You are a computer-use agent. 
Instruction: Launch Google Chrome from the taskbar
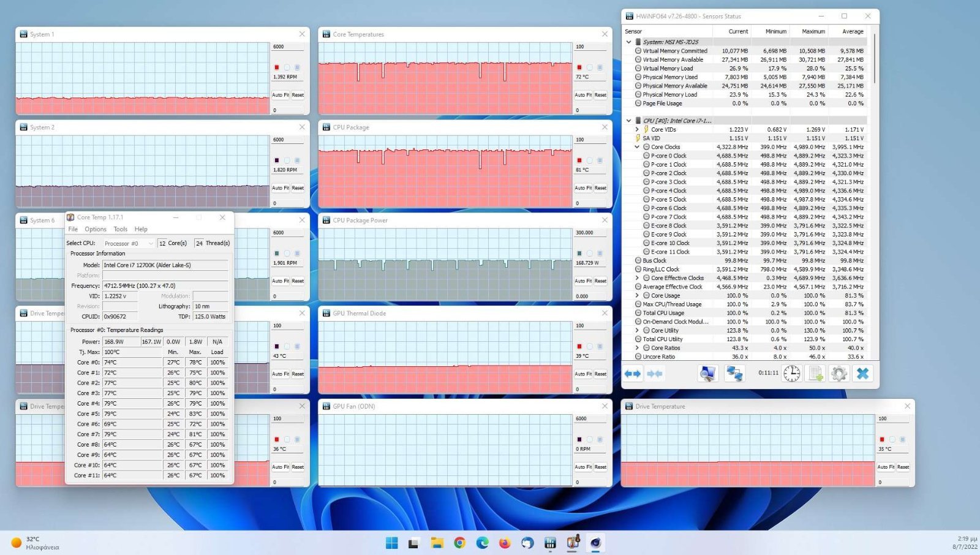[x=459, y=543]
